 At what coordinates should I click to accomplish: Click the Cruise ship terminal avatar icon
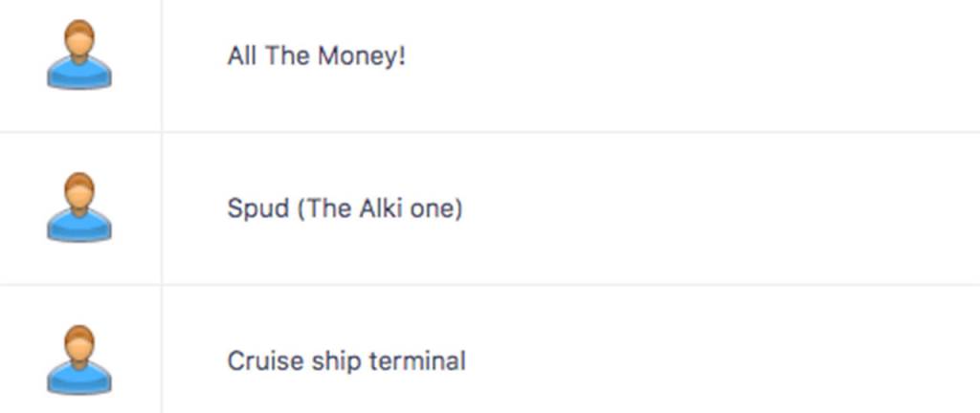point(79,360)
